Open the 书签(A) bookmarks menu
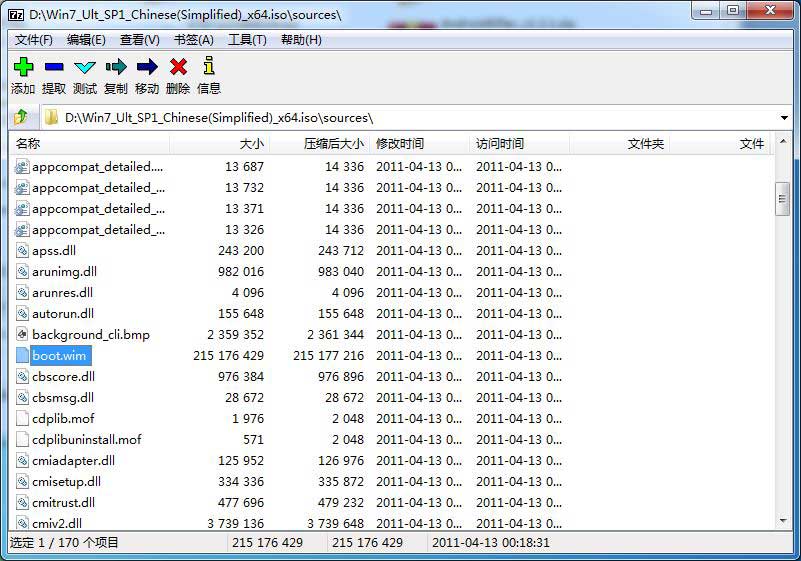The width and height of the screenshot is (801, 561). point(194,40)
